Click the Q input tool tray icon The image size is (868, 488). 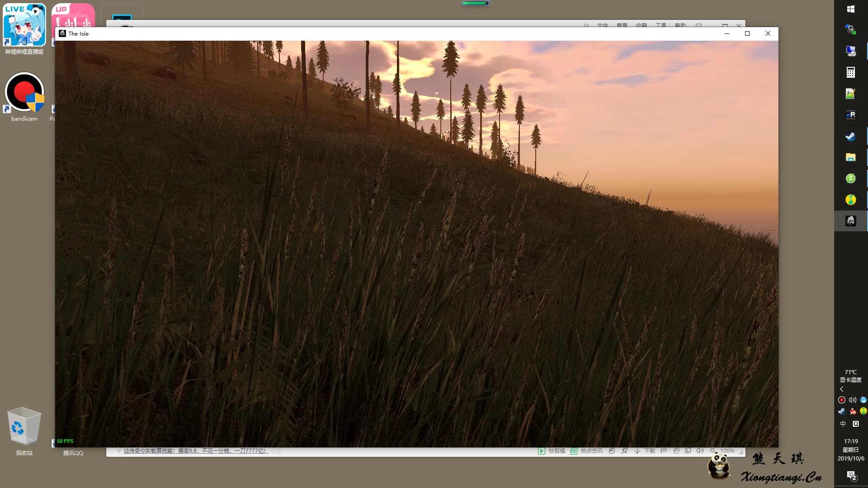855,424
